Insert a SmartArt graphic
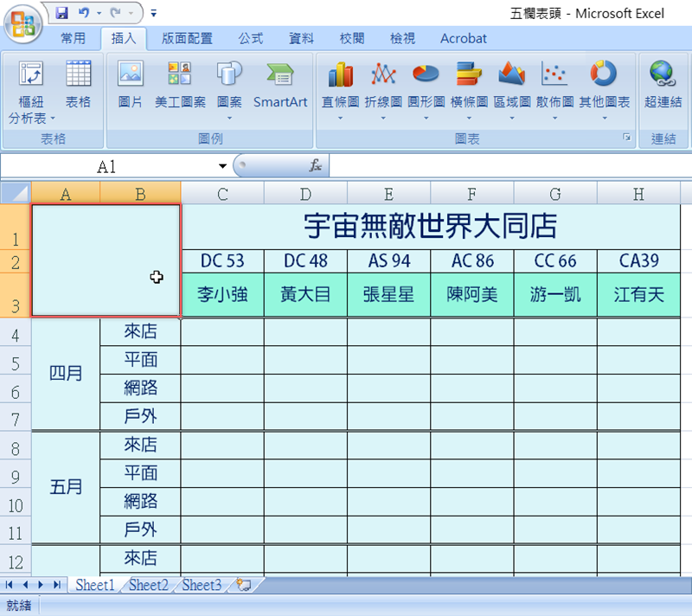Viewport: 692px width, 616px height. coord(280,76)
